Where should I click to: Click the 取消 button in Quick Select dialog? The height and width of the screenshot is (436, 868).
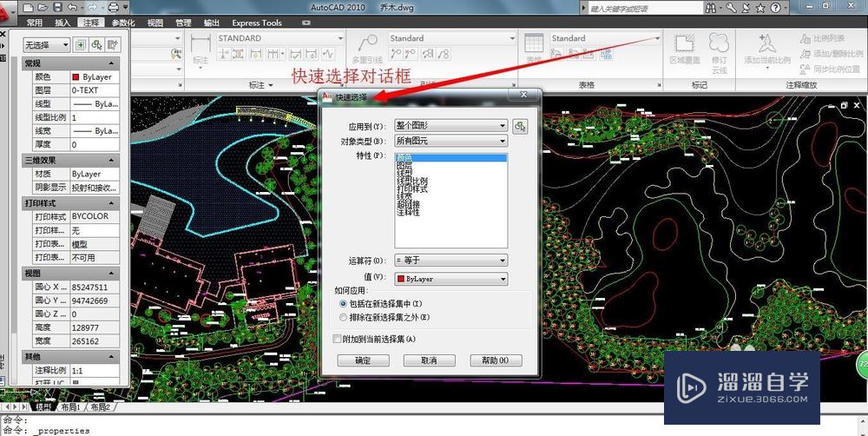tap(429, 360)
